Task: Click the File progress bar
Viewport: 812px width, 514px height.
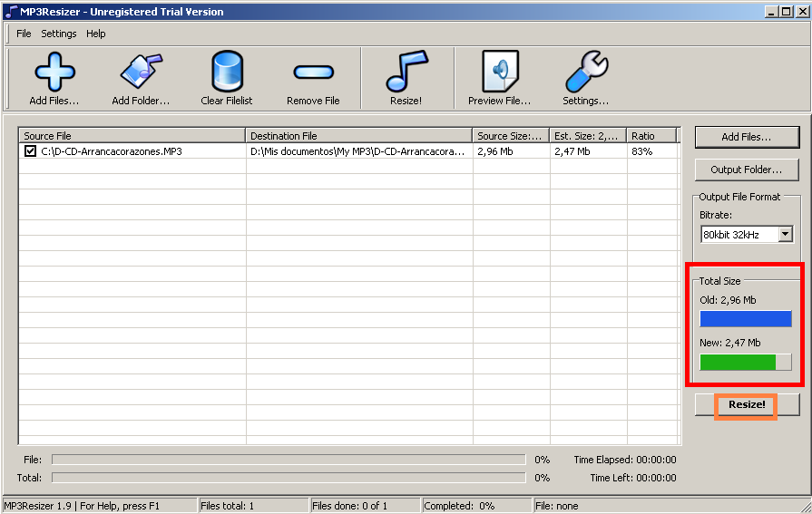Action: [x=289, y=460]
